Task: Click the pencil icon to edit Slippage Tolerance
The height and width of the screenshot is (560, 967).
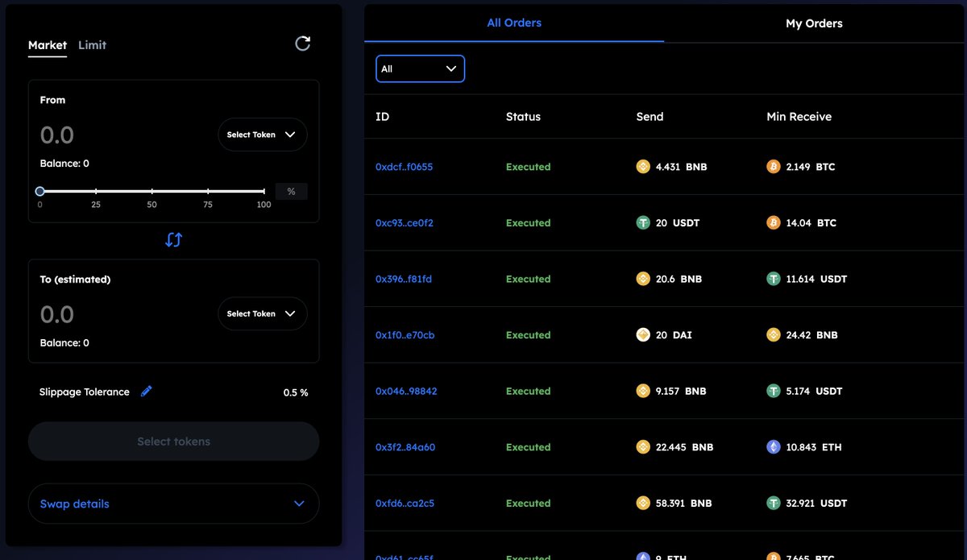Action: tap(146, 392)
